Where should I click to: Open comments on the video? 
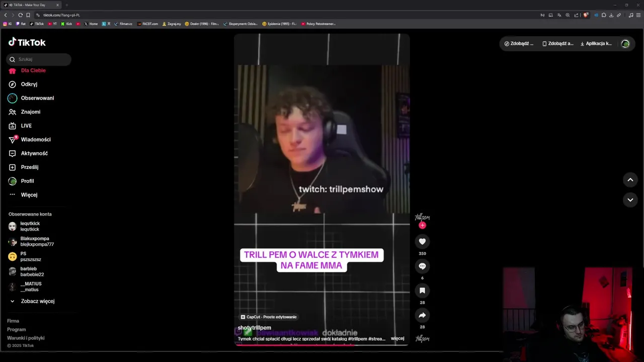pyautogui.click(x=422, y=266)
